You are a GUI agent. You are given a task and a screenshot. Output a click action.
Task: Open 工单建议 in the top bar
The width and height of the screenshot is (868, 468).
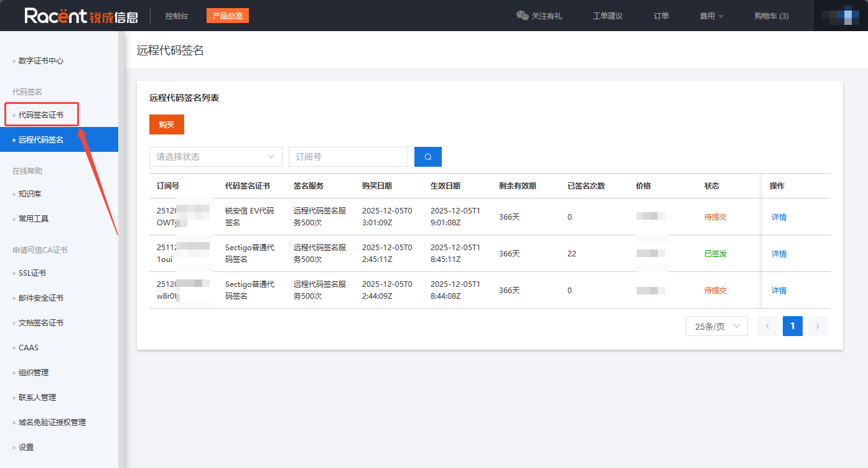[x=607, y=16]
